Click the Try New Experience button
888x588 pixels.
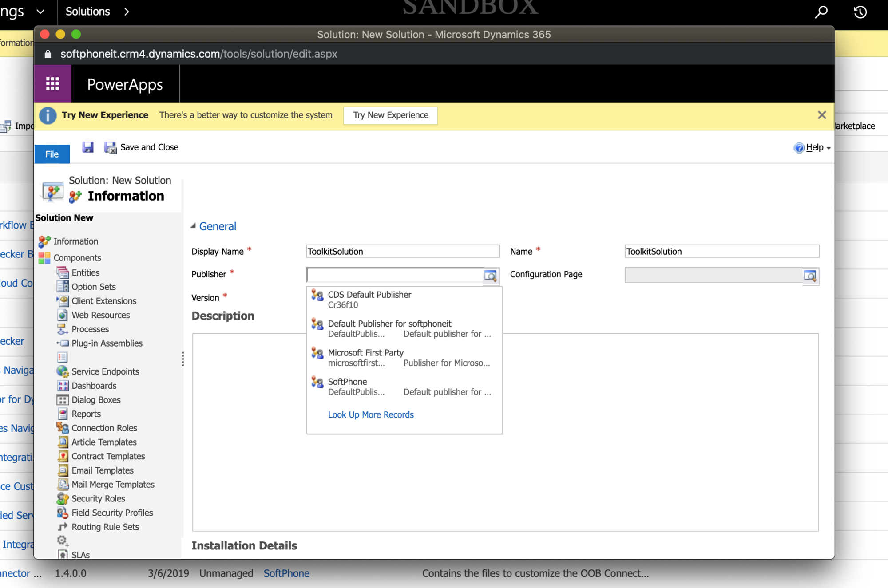click(x=391, y=115)
